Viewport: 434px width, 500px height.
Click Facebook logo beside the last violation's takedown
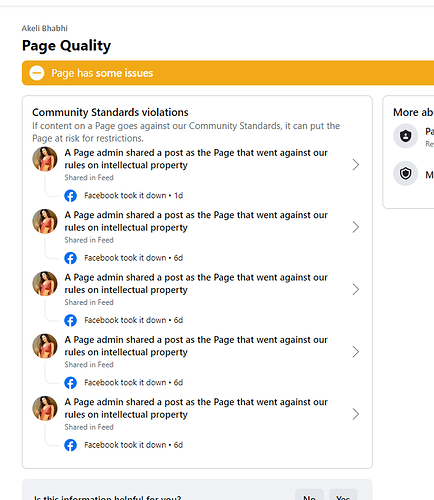tap(70, 445)
